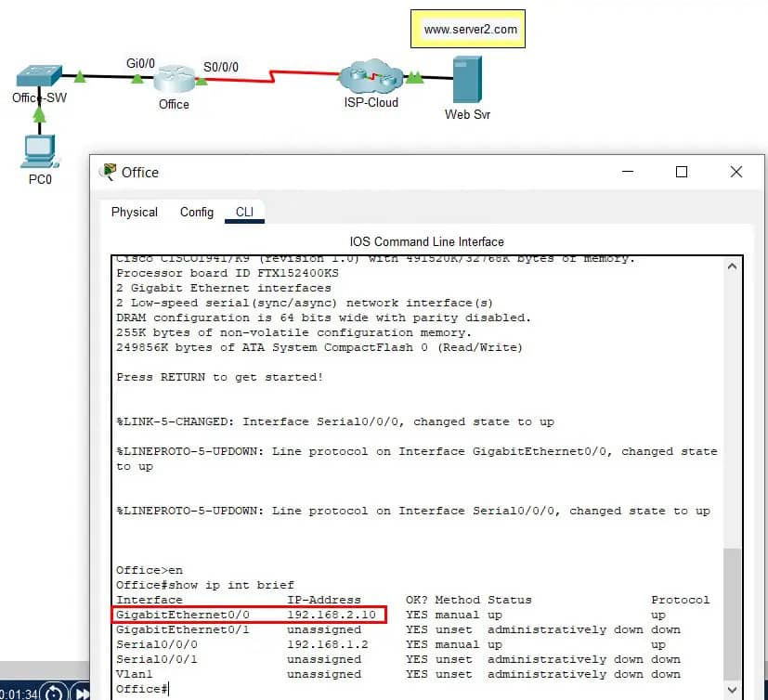Image resolution: width=768 pixels, height=700 pixels.
Task: Click the 'IOS Command Line Interface' heading
Action: 426,241
